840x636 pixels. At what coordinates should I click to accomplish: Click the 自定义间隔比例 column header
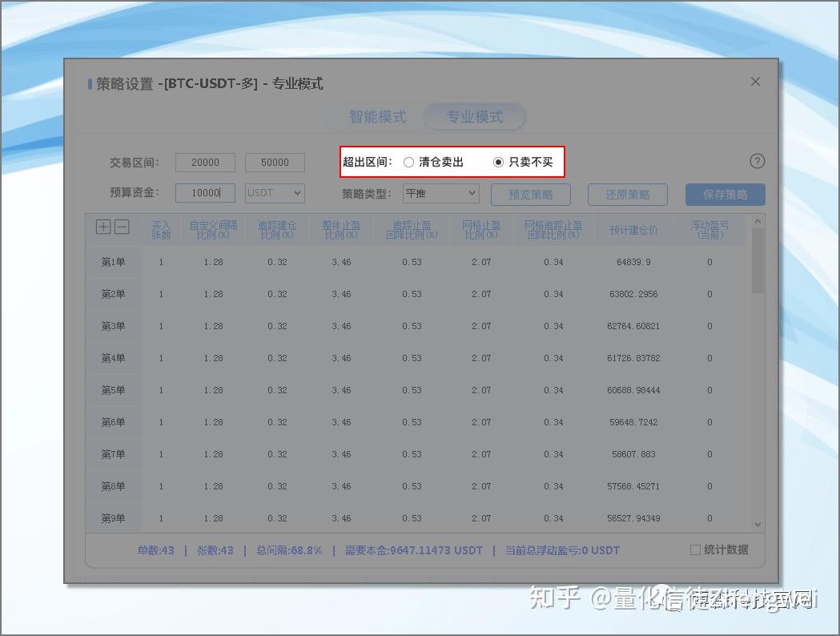pos(213,230)
